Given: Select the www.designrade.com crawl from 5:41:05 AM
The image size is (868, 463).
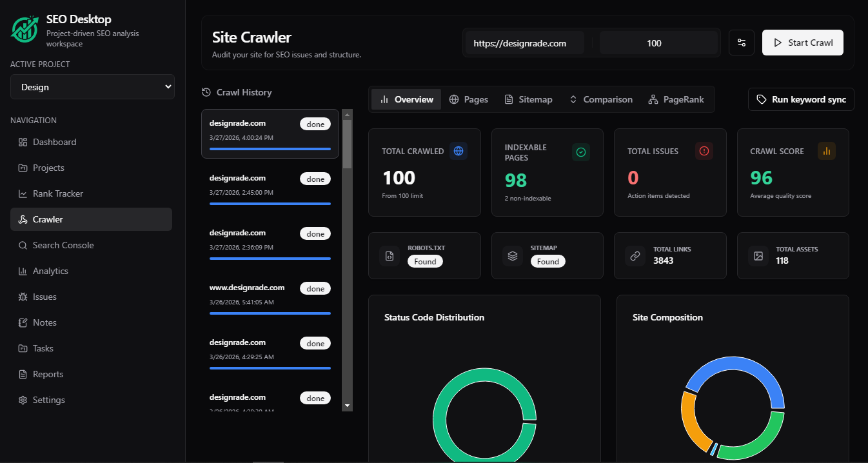Looking at the screenshot, I should pyautogui.click(x=270, y=298).
